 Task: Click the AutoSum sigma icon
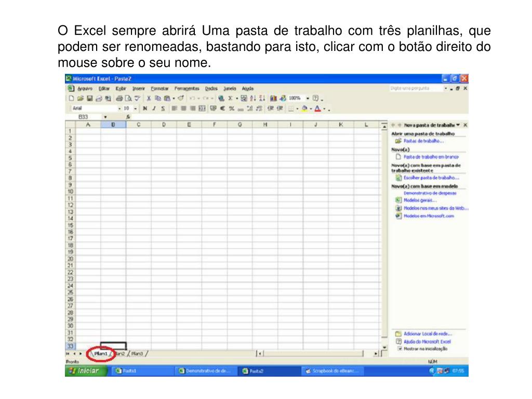[230, 98]
